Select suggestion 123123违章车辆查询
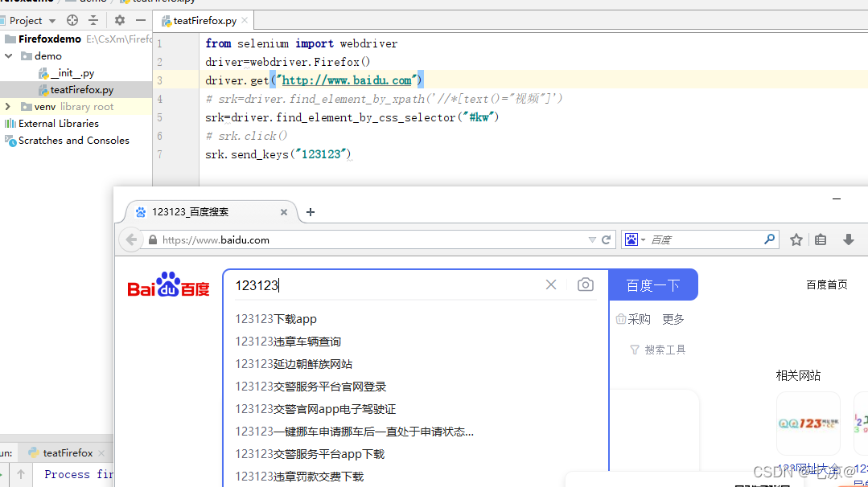Screen dimensions: 868x487 (x=288, y=342)
